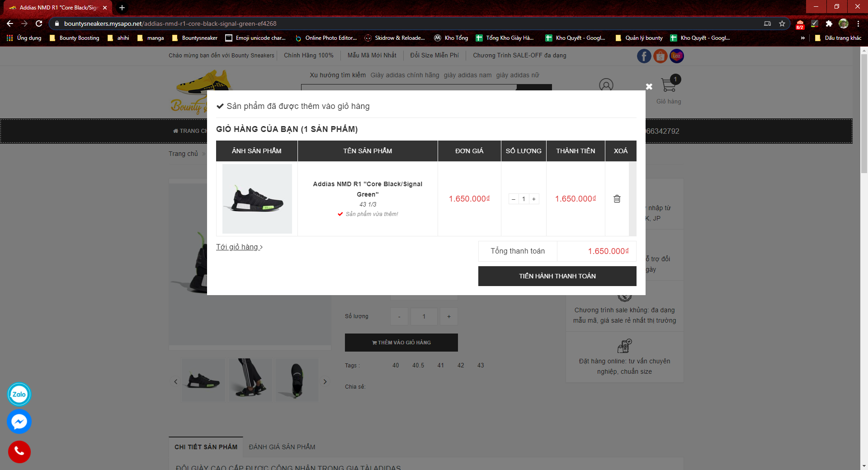Screen dimensions: 868x470
Task: Open a new browser tab
Action: pyautogui.click(x=122, y=8)
